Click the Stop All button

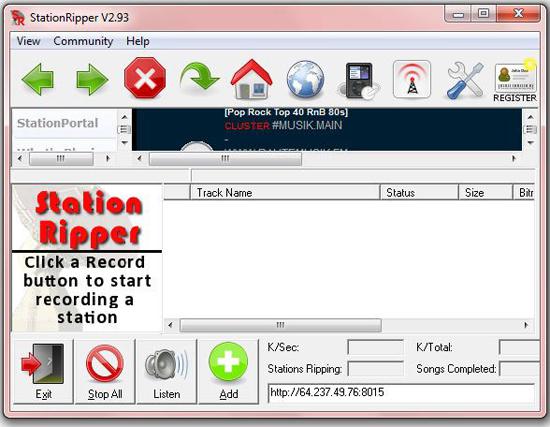pyautogui.click(x=105, y=372)
